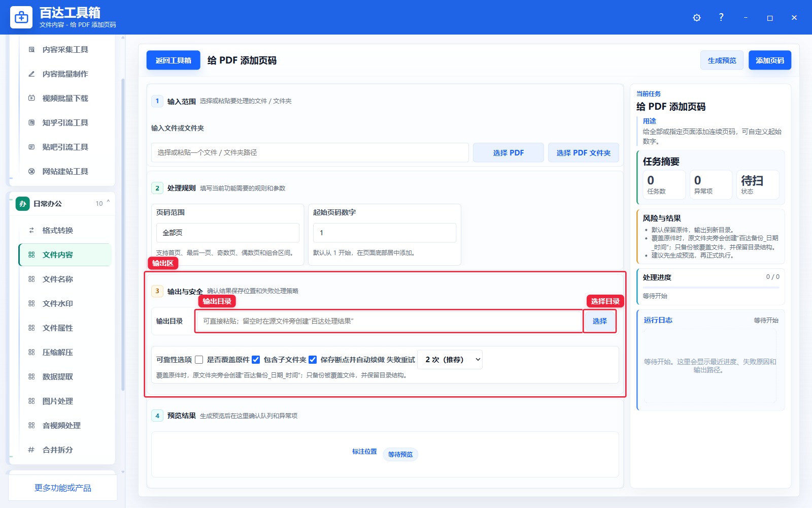The height and width of the screenshot is (508, 812).
Task: Click the step 2 处理规则 heading
Action: click(182, 188)
